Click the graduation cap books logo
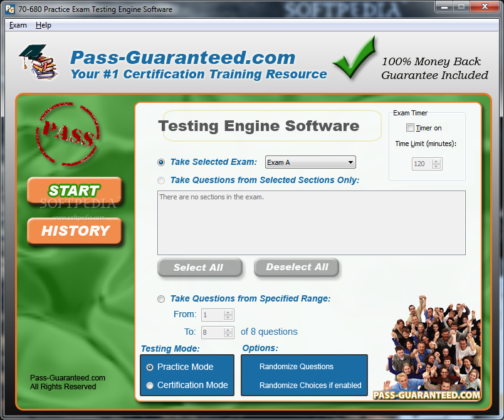Viewport: 504px width, 420px height. [x=38, y=61]
